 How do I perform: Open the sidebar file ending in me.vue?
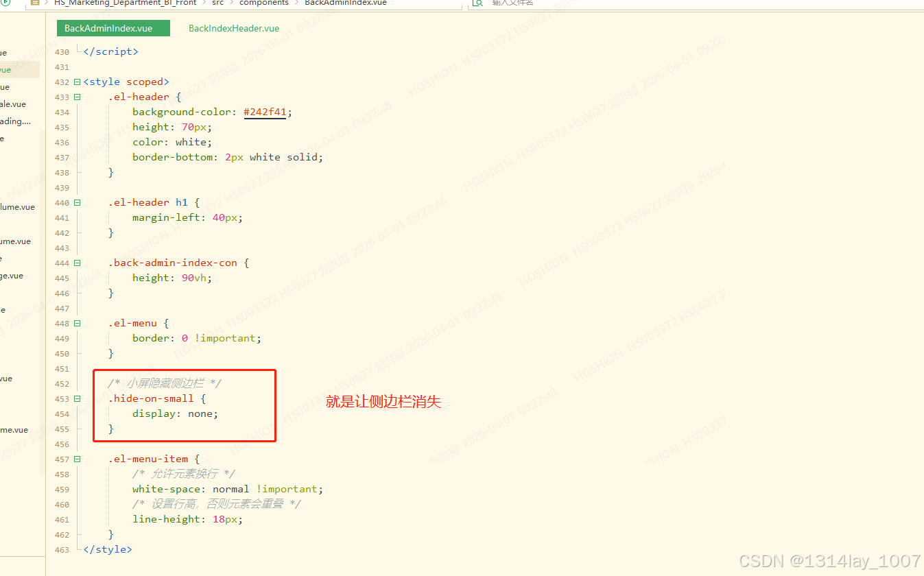tap(14, 430)
